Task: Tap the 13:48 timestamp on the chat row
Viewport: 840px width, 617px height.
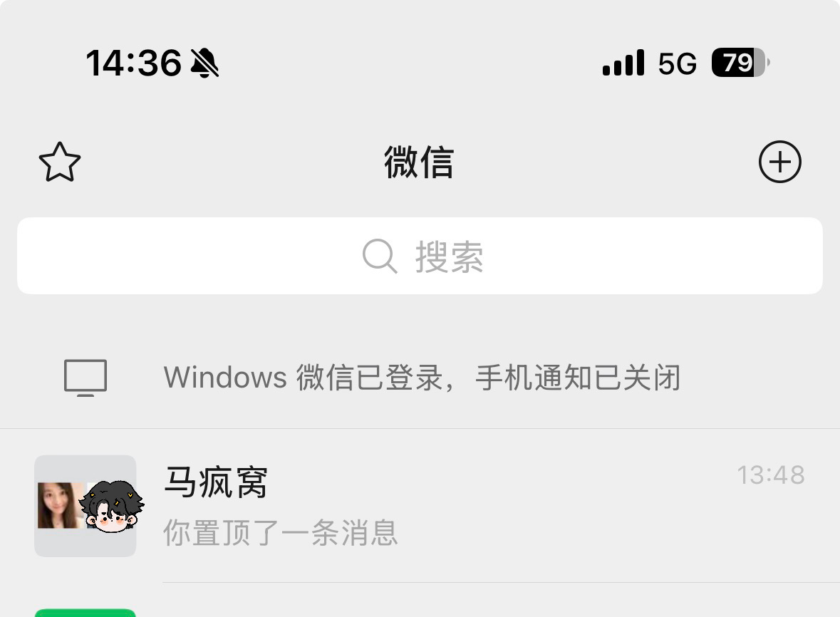Action: coord(771,475)
